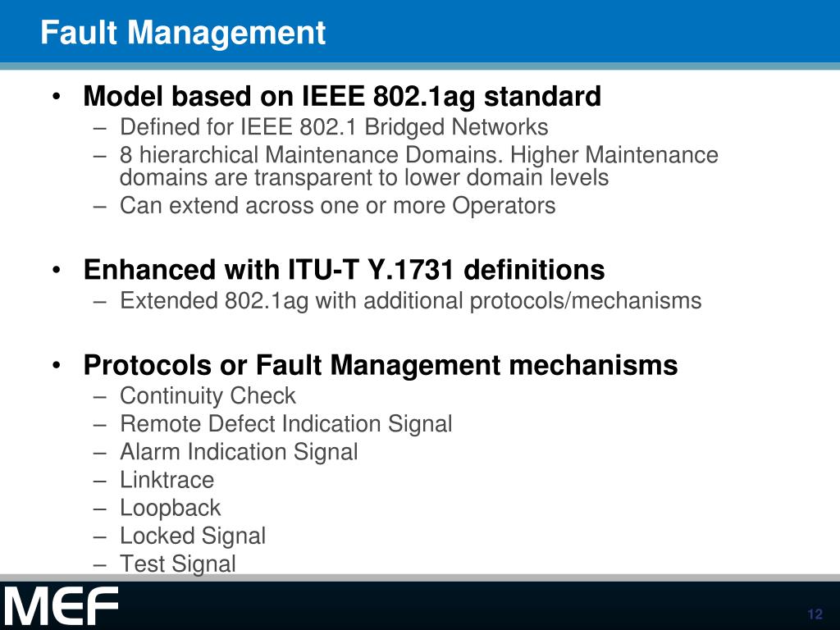840x630 pixels.
Task: Select slide number 12
Action: pos(815,614)
